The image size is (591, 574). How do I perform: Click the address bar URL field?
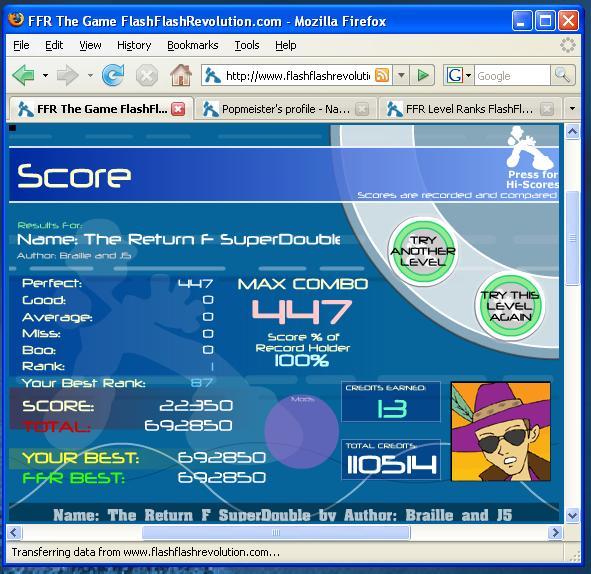[x=297, y=76]
